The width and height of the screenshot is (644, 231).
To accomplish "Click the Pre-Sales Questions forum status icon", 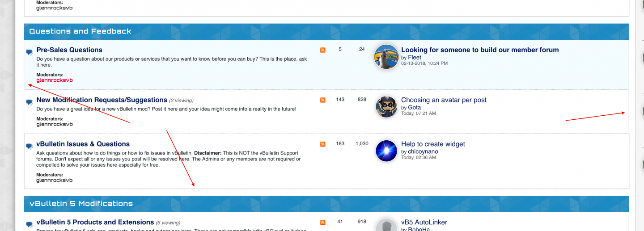I will [30, 52].
